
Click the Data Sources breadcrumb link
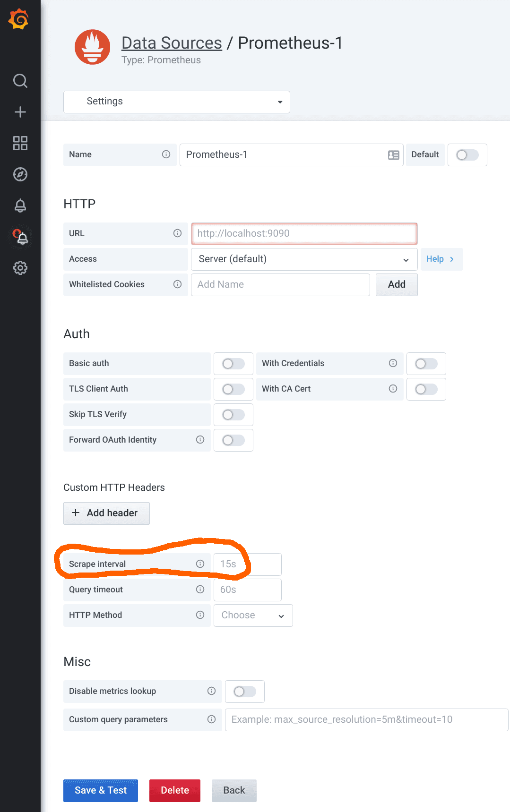(172, 43)
